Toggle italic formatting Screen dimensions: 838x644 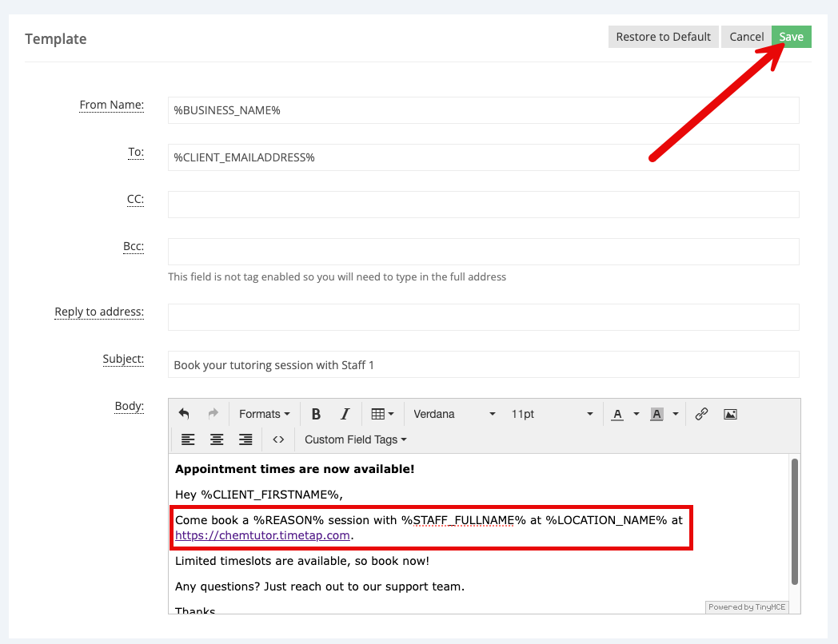point(345,414)
